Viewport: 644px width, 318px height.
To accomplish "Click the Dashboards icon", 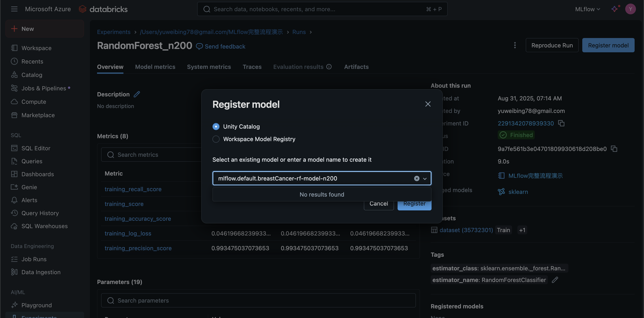I will pyautogui.click(x=14, y=174).
